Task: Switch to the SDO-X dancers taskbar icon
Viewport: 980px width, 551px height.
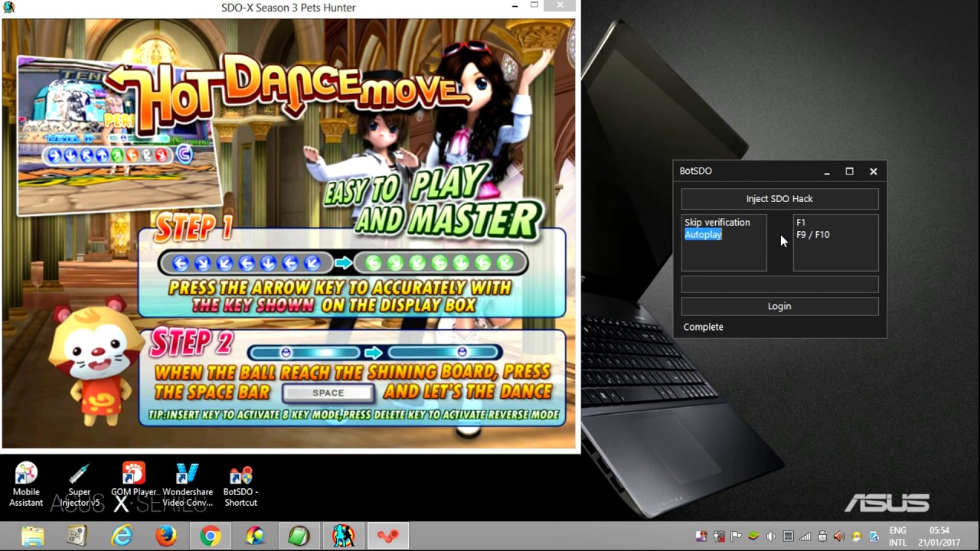Action: 343,536
